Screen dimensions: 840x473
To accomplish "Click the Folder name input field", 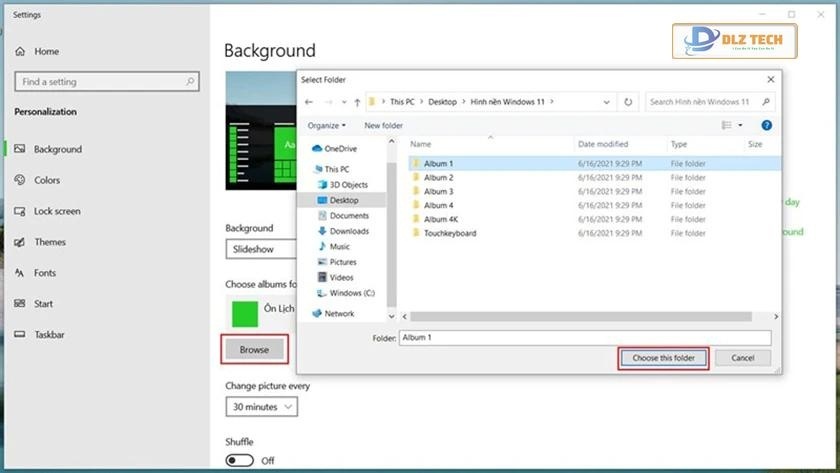I will pos(584,338).
